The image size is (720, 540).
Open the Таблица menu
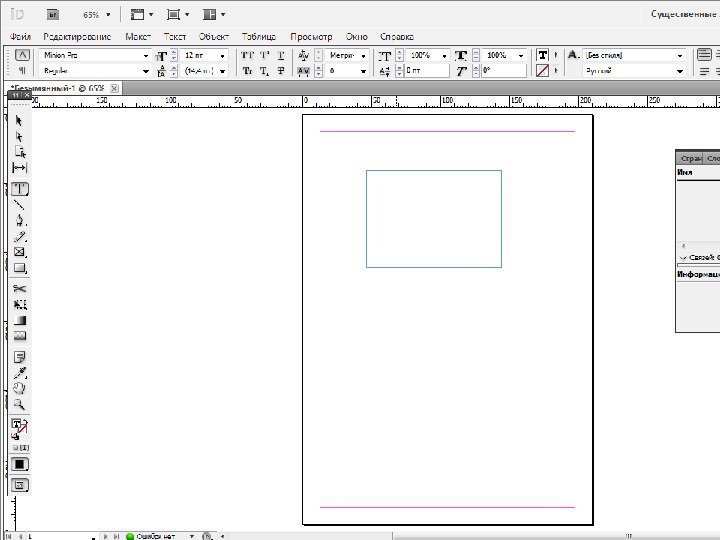click(x=259, y=36)
